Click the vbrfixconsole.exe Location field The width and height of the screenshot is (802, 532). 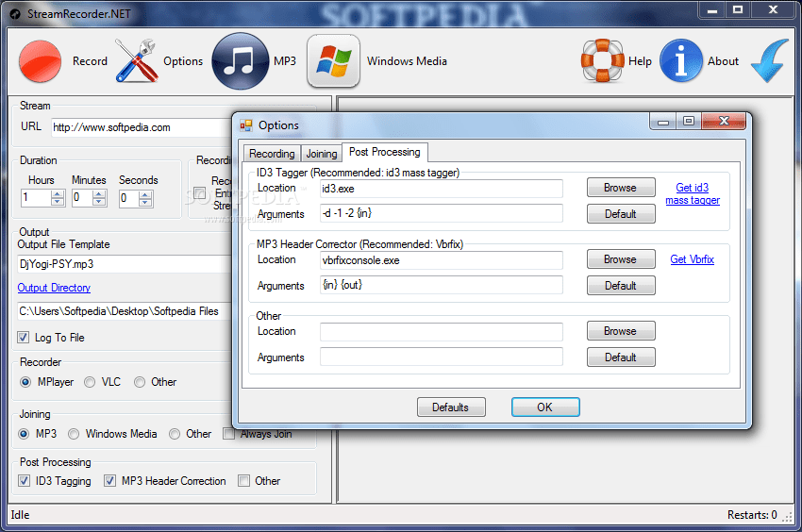point(442,259)
